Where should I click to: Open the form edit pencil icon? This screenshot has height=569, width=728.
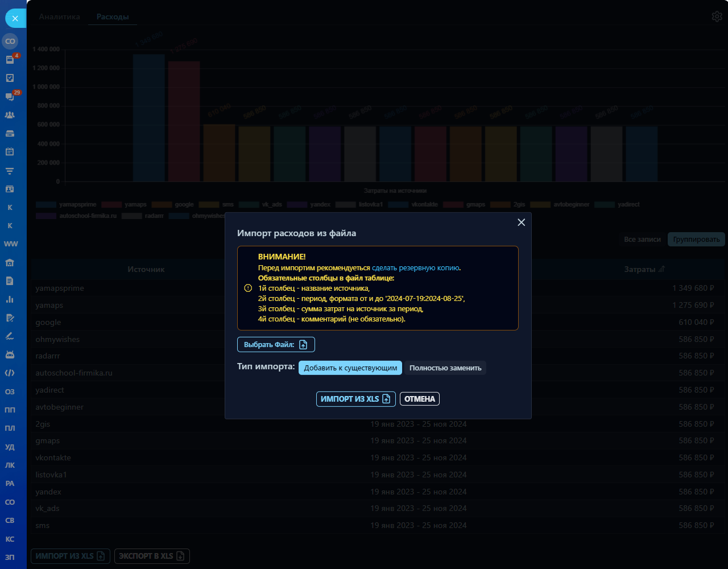coord(10,318)
